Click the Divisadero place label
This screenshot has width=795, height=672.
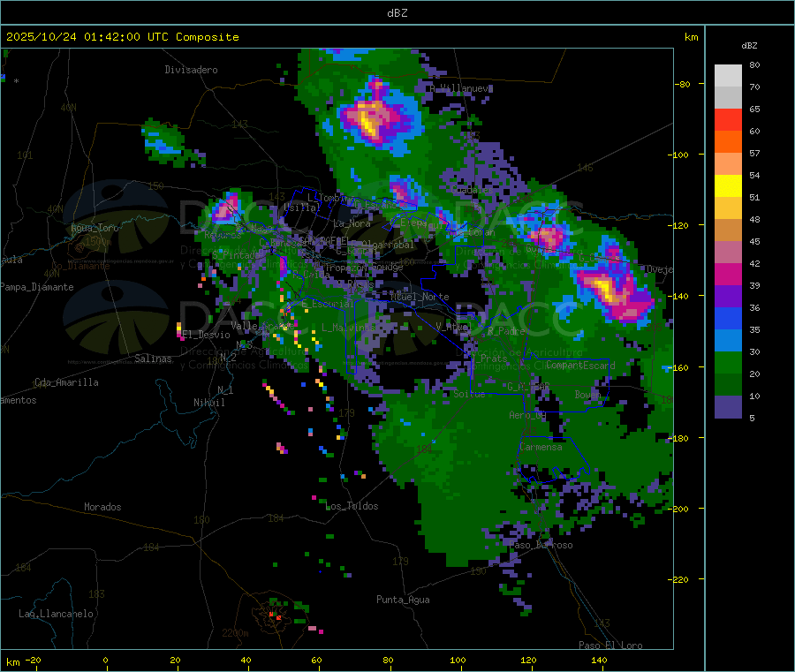pos(191,70)
